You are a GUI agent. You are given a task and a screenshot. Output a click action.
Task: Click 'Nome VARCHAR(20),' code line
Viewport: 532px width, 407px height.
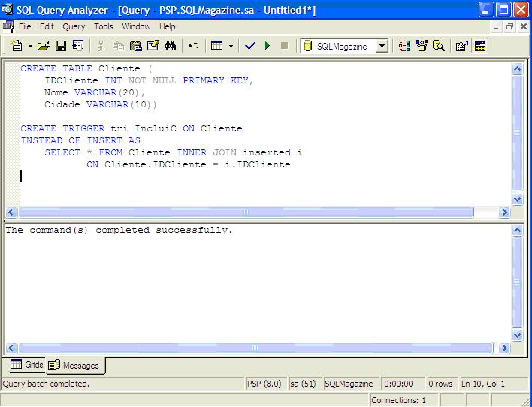point(95,92)
